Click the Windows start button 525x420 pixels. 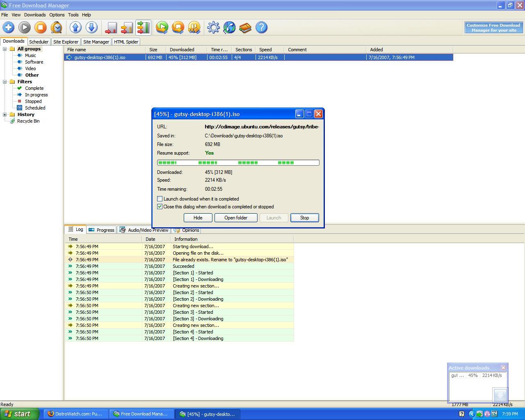19,414
